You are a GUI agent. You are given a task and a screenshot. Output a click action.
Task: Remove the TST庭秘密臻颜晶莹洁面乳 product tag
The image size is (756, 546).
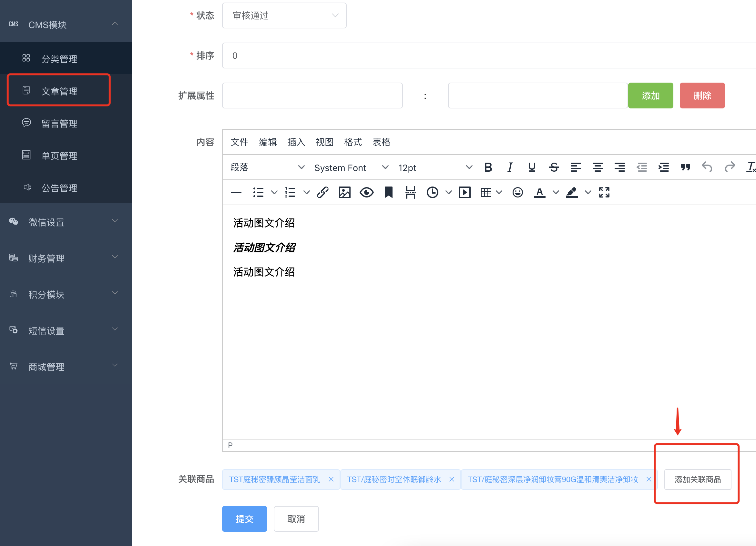coord(331,480)
